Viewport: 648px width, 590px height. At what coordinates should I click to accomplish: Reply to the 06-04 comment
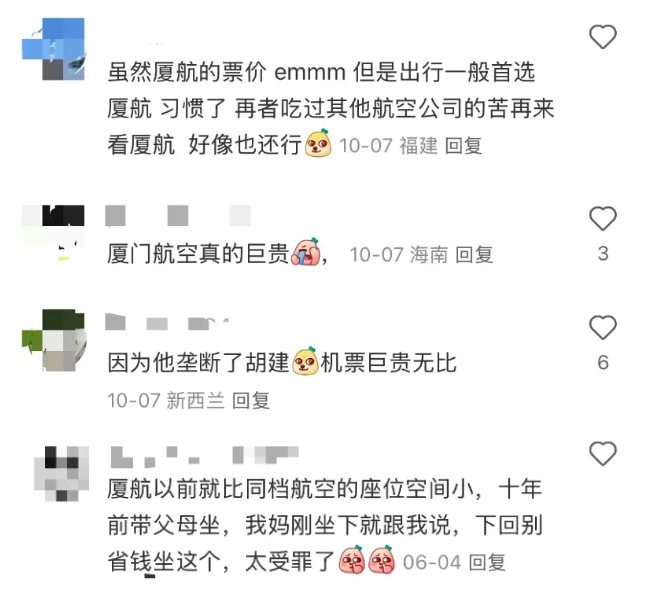click(487, 562)
